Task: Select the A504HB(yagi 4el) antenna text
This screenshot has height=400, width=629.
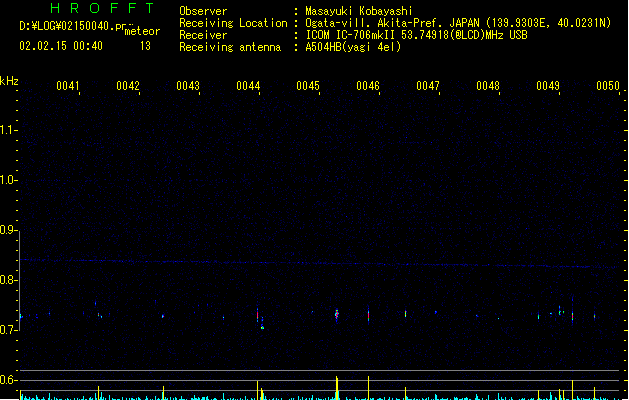Action: (x=353, y=47)
